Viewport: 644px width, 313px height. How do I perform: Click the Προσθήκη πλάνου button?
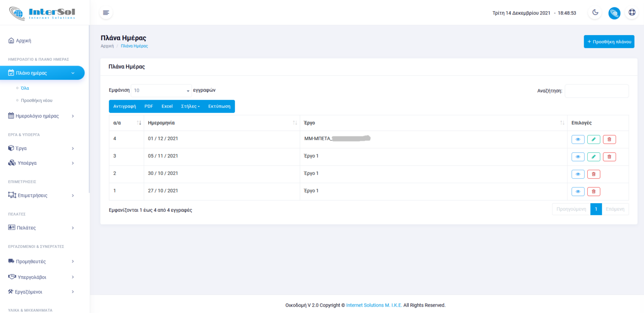(609, 42)
